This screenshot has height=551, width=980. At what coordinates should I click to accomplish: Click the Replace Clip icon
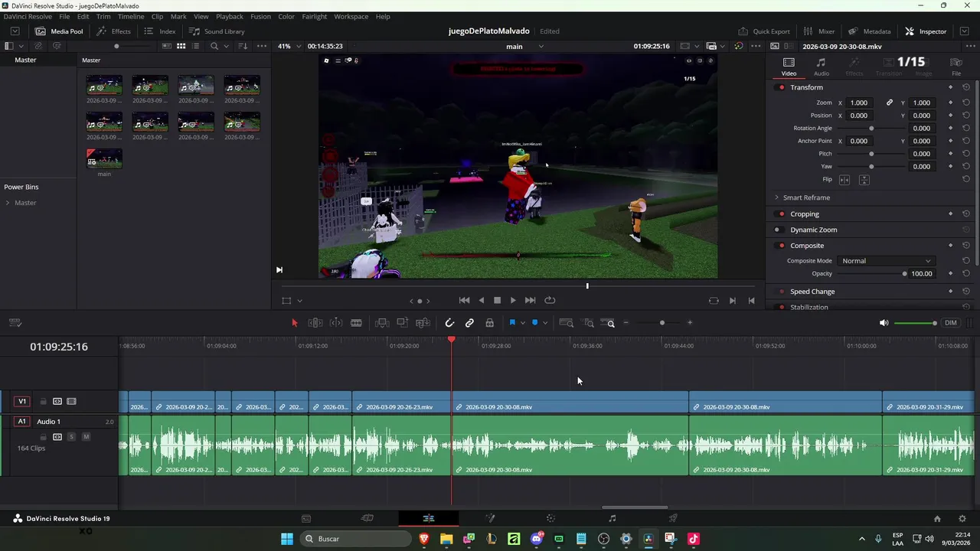(x=423, y=323)
